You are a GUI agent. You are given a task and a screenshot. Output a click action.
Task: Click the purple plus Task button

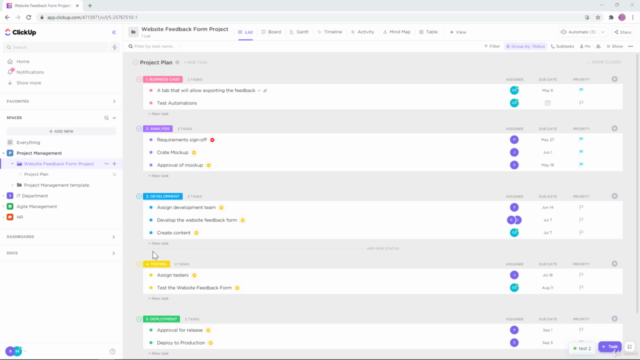(x=610, y=347)
